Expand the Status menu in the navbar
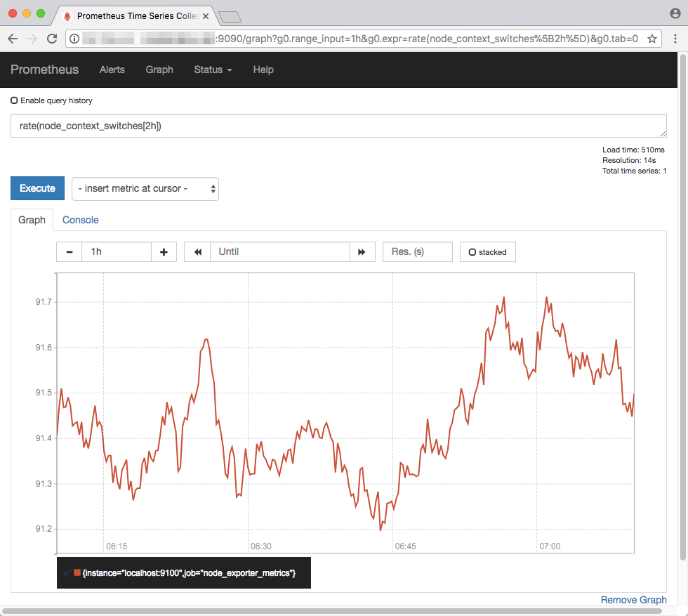Image resolution: width=688 pixels, height=616 pixels. 213,70
